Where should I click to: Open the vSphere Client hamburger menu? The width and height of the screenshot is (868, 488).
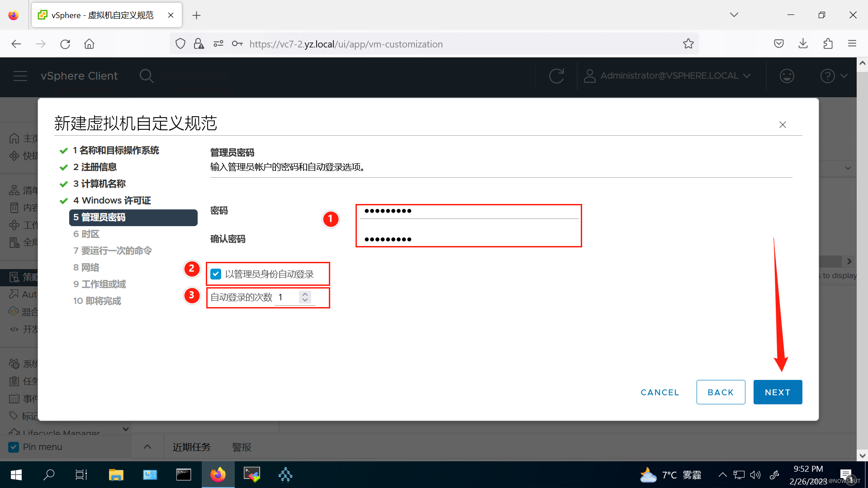[20, 76]
